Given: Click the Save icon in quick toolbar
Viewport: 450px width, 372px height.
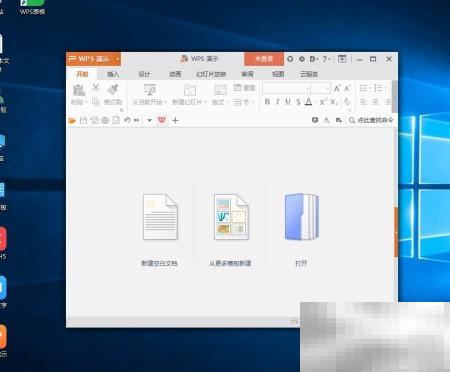Looking at the screenshot, I should [83, 120].
